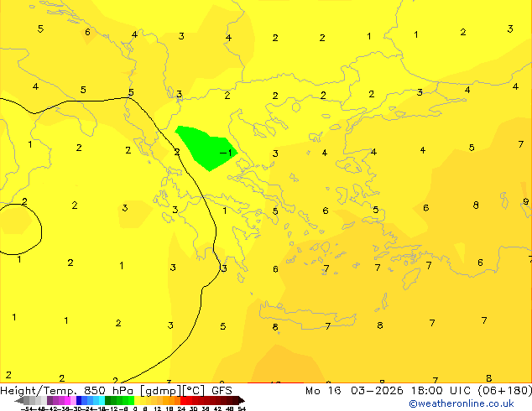This screenshot has height=411, width=532.
Task: Click the 24 label on temperature scale
Action: pyautogui.click(x=181, y=408)
